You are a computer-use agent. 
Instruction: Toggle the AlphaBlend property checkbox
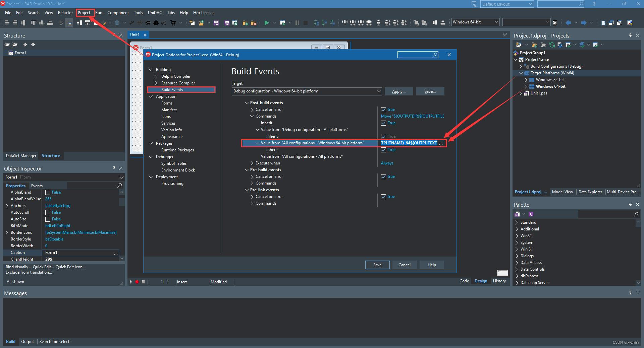click(x=48, y=192)
